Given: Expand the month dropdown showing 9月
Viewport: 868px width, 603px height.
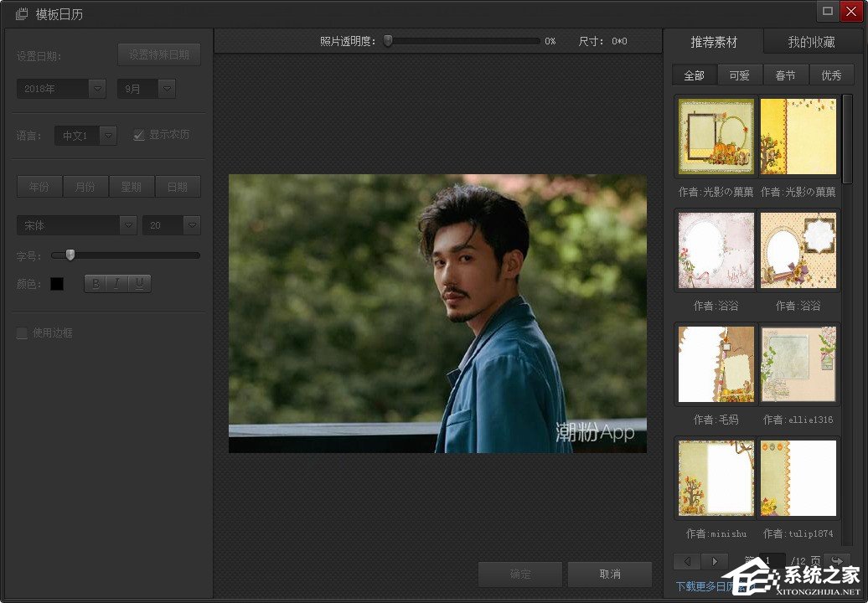Looking at the screenshot, I should (167, 89).
